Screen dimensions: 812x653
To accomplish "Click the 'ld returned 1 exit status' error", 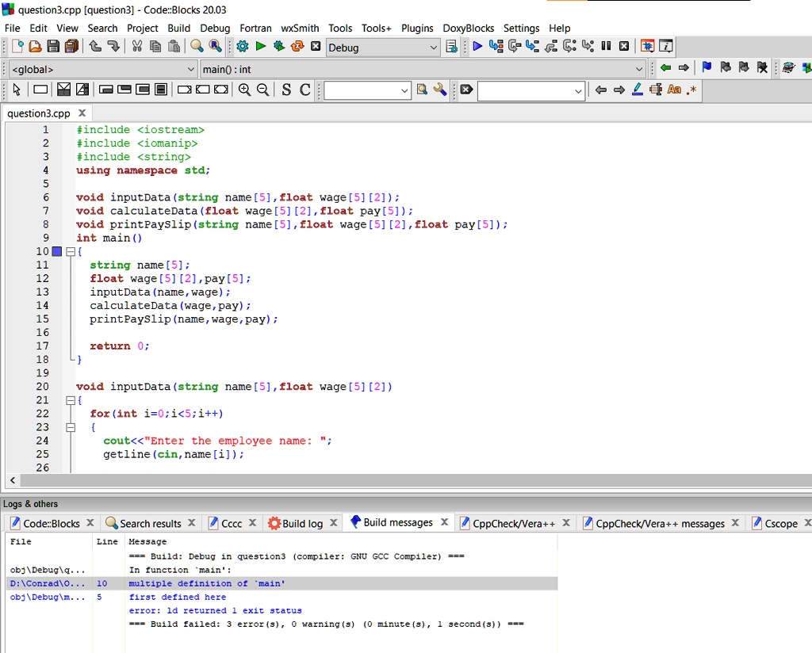I will [x=282, y=610].
